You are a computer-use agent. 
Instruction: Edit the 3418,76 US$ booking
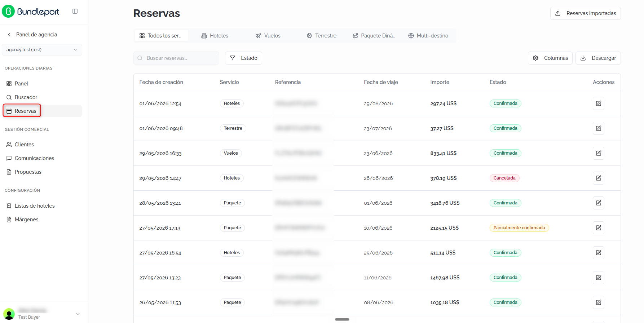click(599, 203)
